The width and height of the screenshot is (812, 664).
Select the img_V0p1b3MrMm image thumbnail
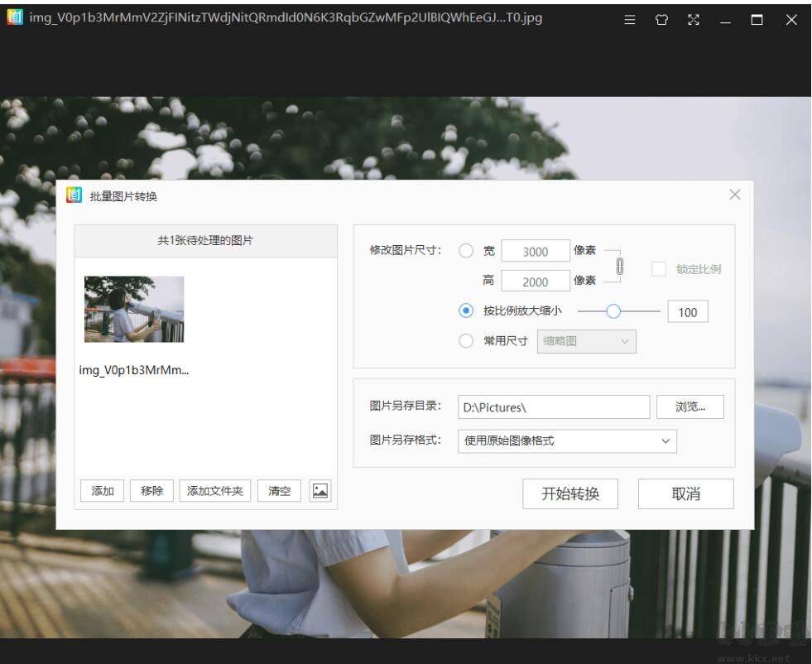pos(134,309)
